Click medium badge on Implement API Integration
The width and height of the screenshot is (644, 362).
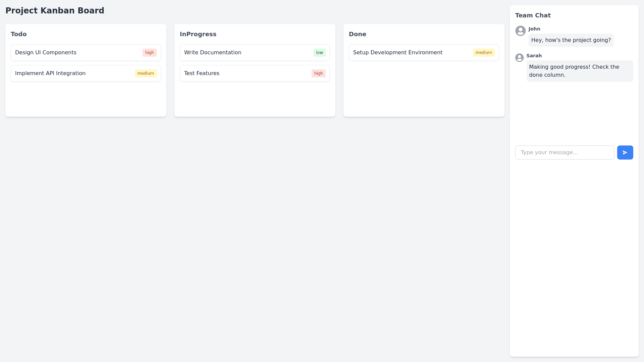tap(146, 73)
